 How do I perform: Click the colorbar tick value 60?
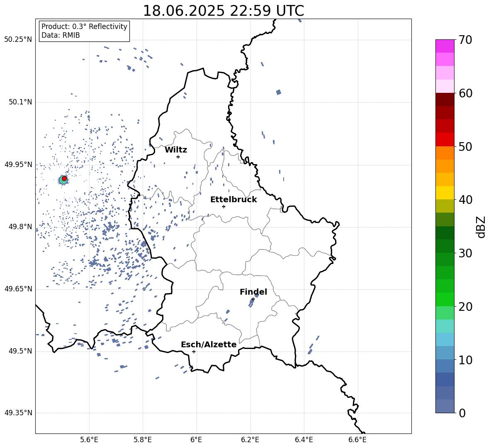(x=465, y=93)
